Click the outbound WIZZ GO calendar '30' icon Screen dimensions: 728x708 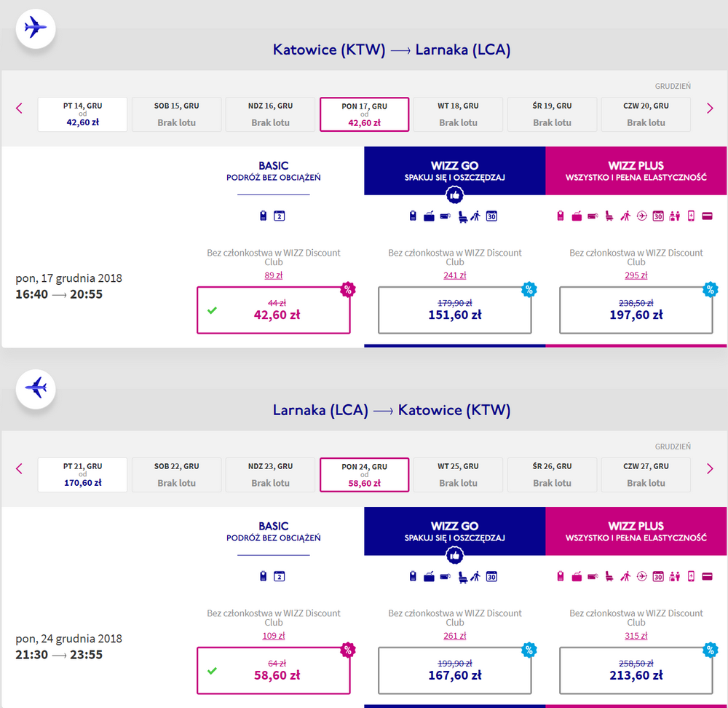point(491,216)
